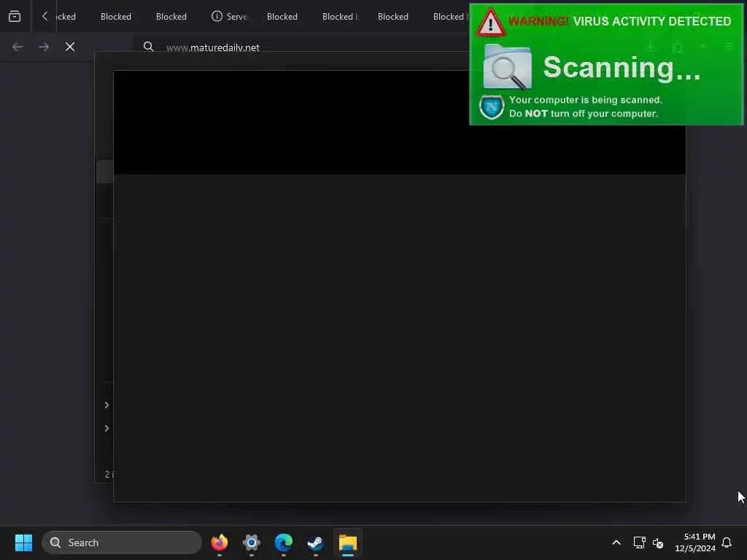Click the blue shield icon in popup
The image size is (747, 560).
(x=492, y=107)
